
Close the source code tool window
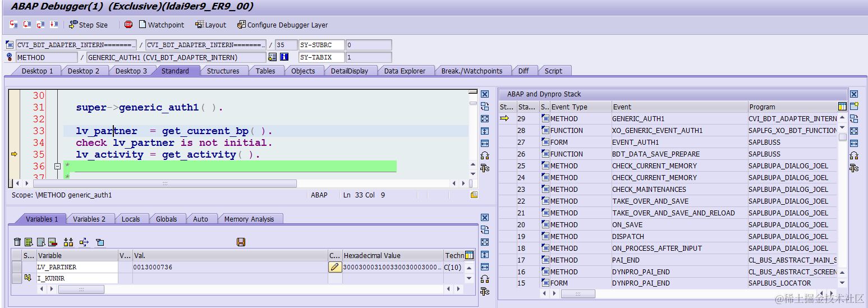click(x=485, y=94)
